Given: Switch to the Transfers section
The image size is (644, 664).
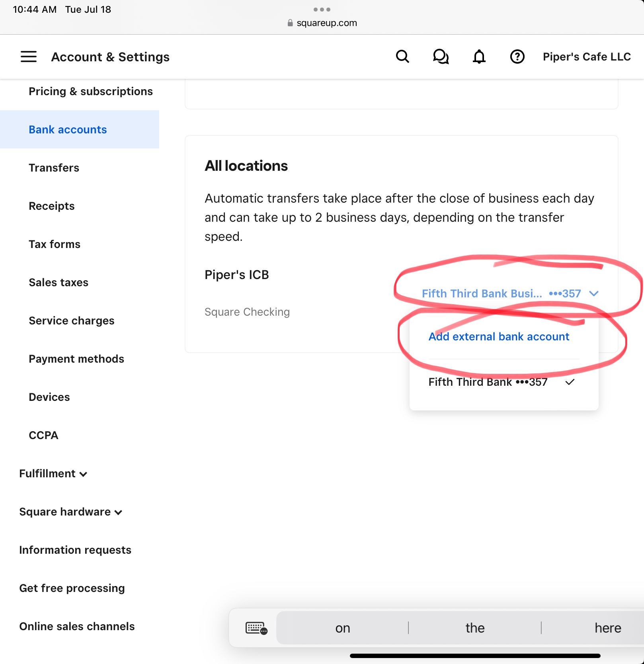Looking at the screenshot, I should (54, 168).
